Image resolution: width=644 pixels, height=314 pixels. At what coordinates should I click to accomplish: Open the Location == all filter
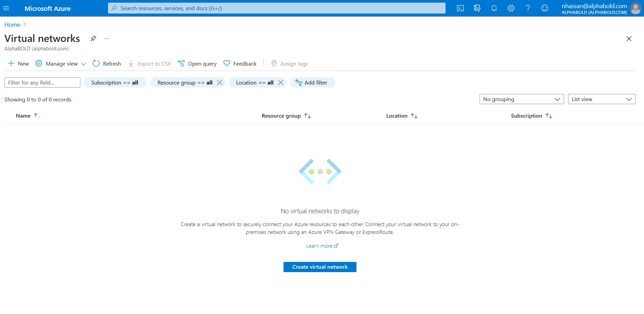pyautogui.click(x=254, y=82)
